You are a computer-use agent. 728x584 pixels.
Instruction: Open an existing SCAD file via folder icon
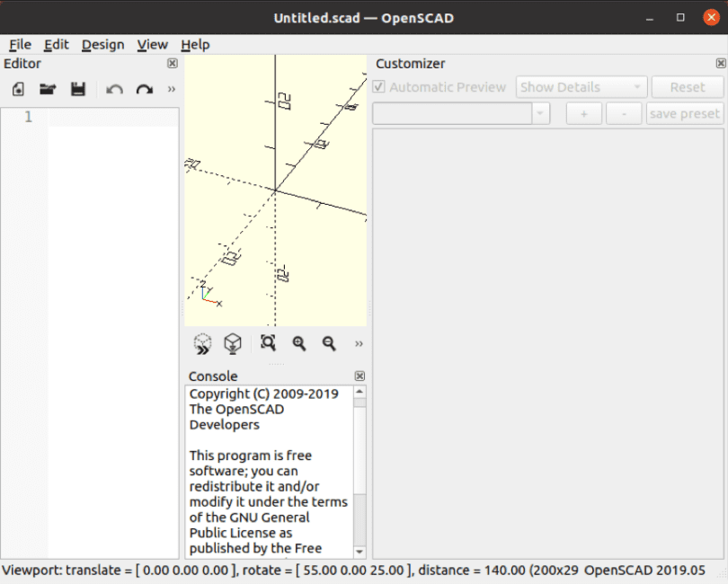tap(48, 88)
